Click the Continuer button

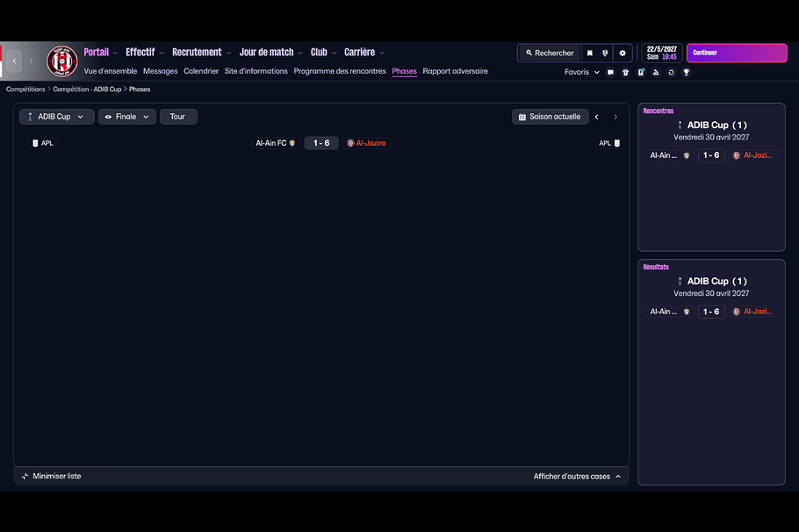point(737,53)
